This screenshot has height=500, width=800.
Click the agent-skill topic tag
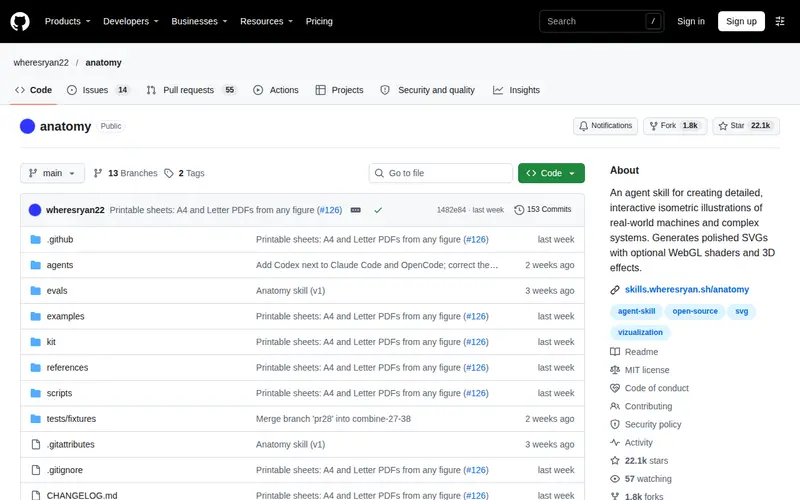click(636, 311)
